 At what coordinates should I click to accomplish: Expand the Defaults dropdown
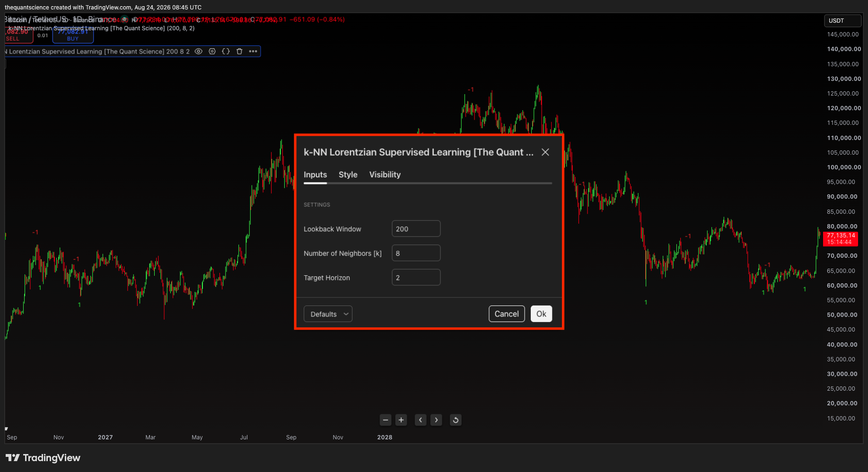328,314
